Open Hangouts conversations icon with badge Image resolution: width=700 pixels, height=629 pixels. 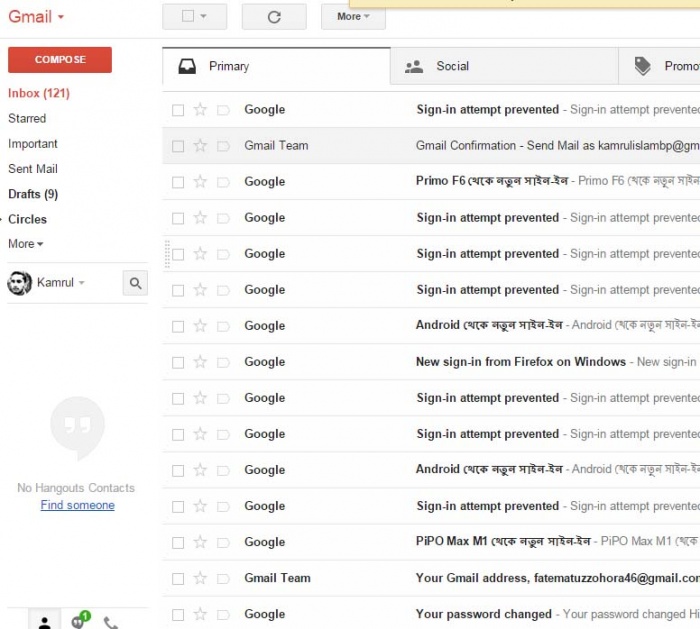coord(78,622)
